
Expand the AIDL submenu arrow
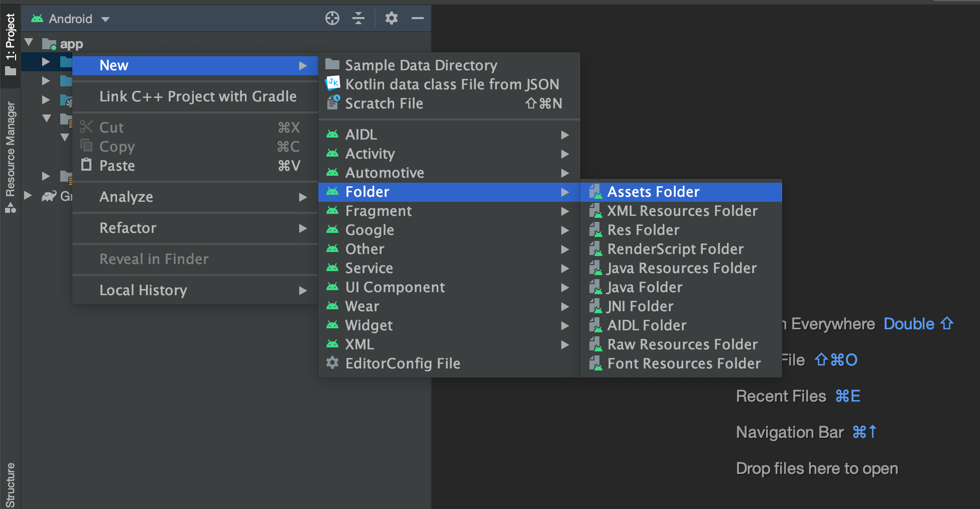(x=565, y=135)
